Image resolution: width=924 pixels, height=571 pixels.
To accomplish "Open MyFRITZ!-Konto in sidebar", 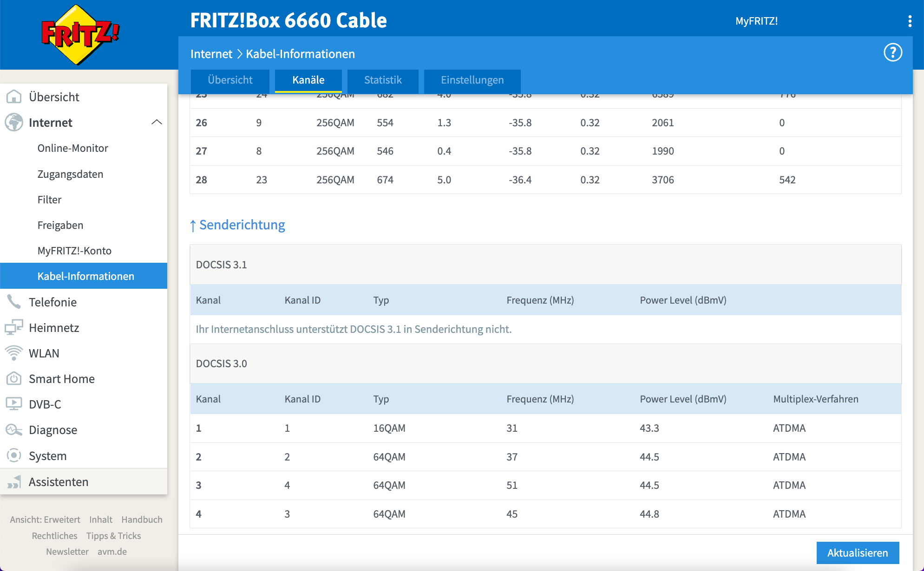I will coord(74,251).
